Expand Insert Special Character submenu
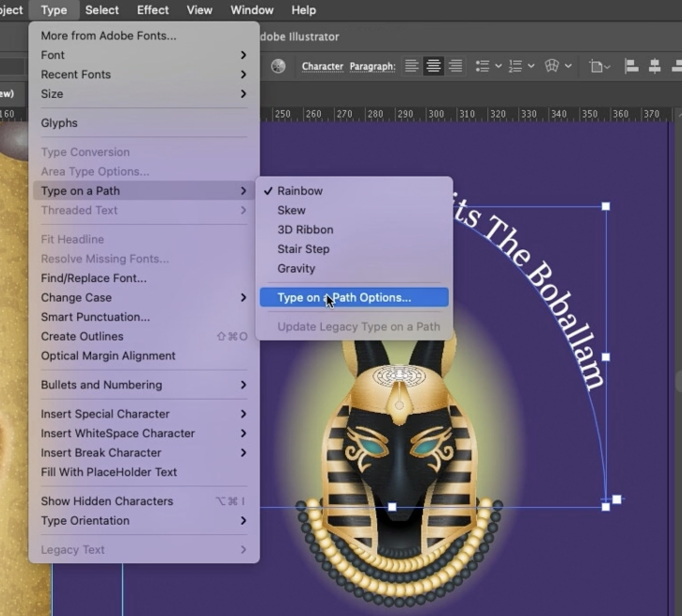This screenshot has height=616, width=682. click(x=144, y=414)
